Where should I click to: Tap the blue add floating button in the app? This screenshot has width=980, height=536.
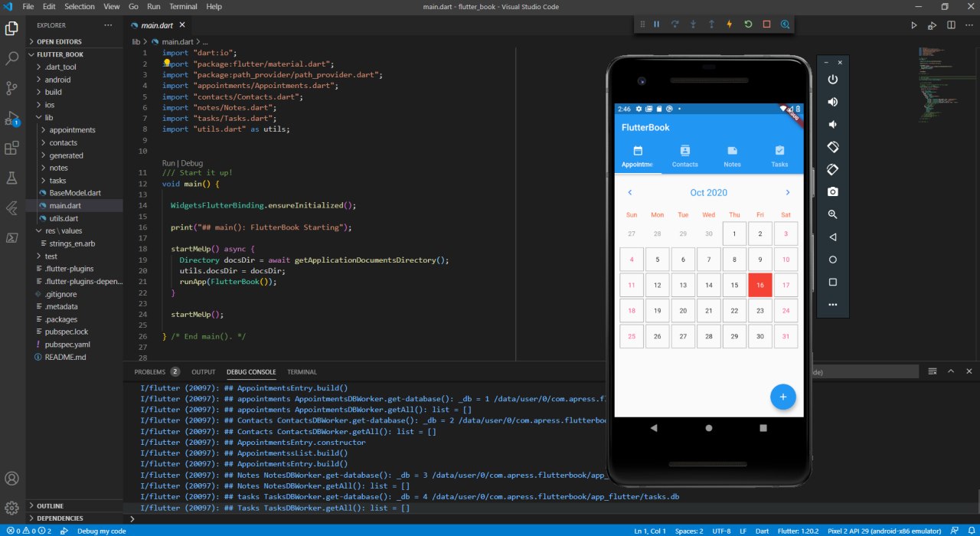click(782, 397)
